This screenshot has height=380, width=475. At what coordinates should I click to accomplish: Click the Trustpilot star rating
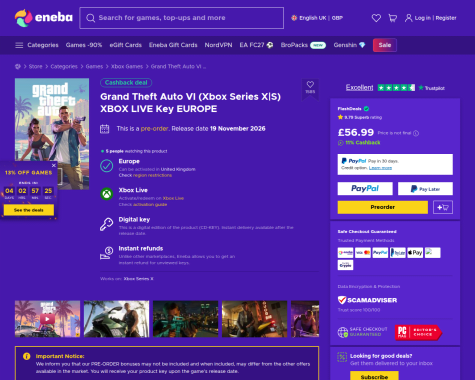(396, 88)
